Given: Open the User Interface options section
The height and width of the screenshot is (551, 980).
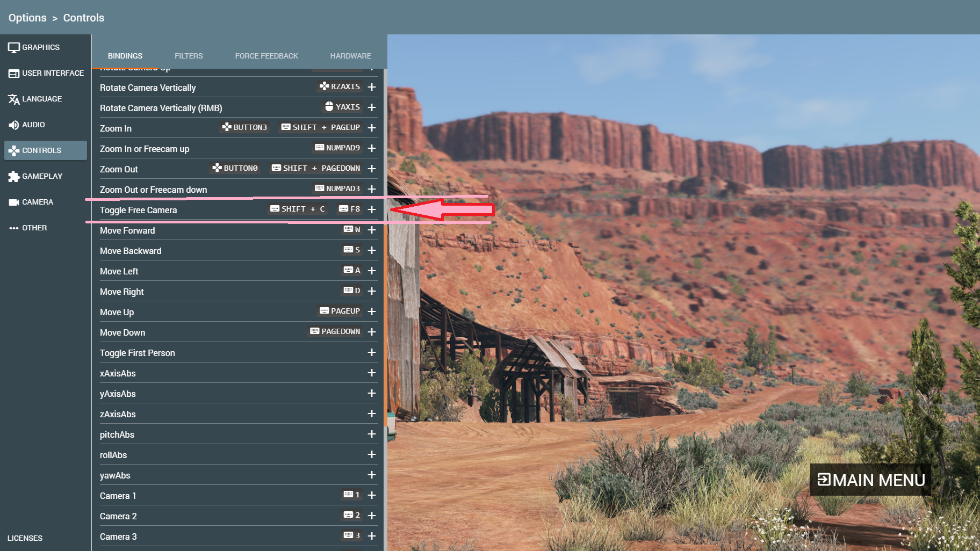Looking at the screenshot, I should (x=46, y=73).
